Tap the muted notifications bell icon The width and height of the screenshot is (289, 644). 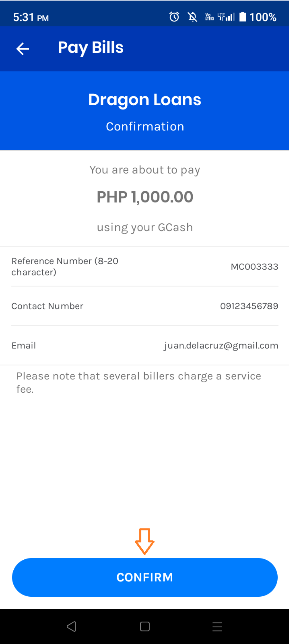[x=192, y=17]
